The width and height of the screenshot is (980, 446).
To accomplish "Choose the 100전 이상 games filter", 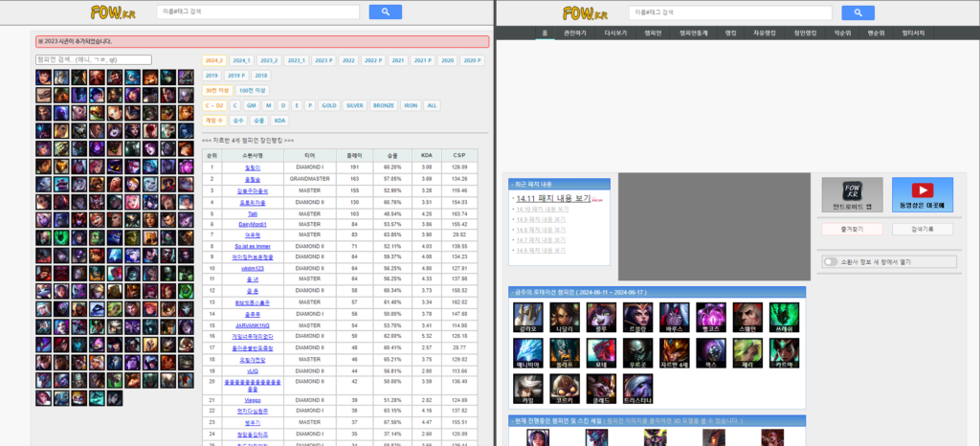I will (x=253, y=91).
